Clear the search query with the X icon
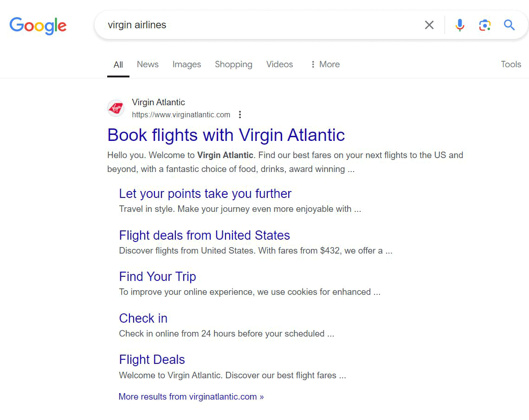529x420 pixels. point(429,25)
